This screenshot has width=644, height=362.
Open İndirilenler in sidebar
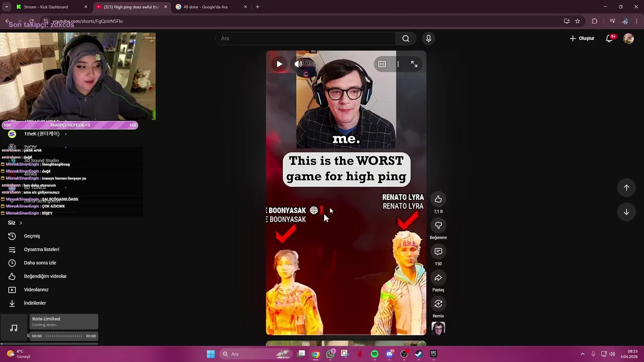[x=35, y=303]
